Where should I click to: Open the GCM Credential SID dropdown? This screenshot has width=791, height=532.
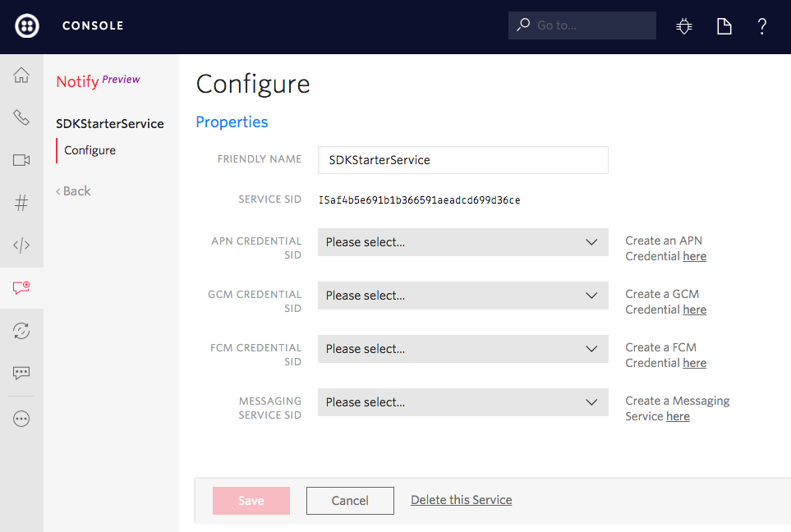click(x=462, y=296)
